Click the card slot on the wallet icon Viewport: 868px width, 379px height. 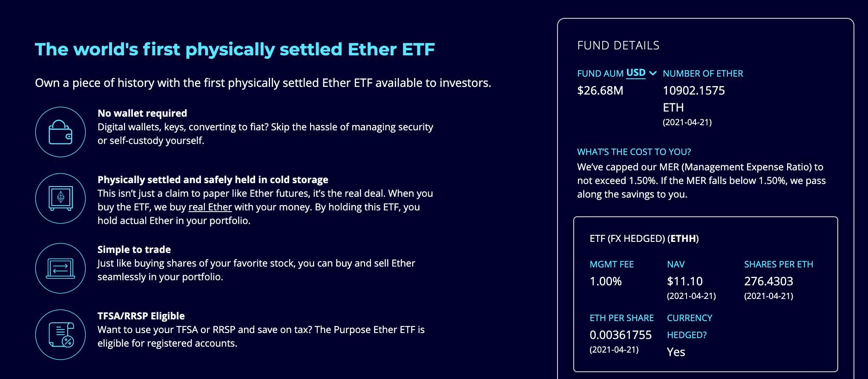69,135
